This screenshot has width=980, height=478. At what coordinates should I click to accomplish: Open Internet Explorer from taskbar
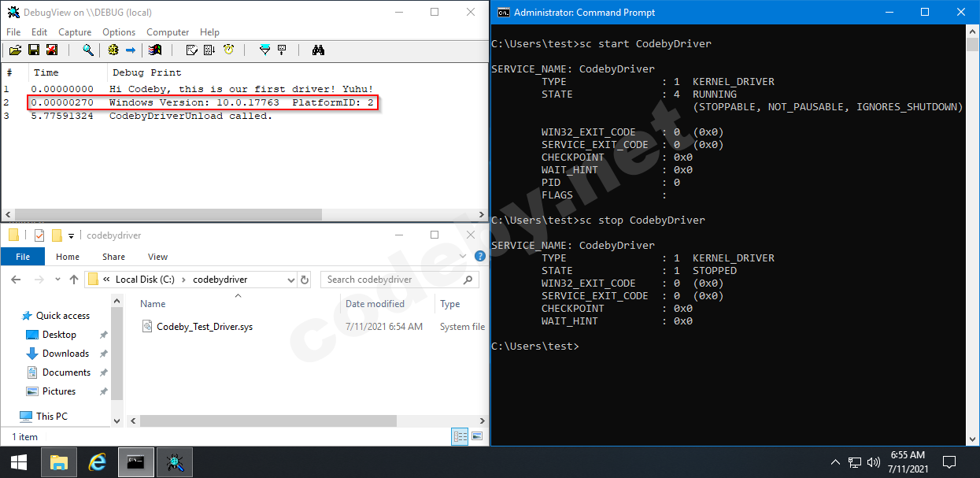(x=98, y=462)
